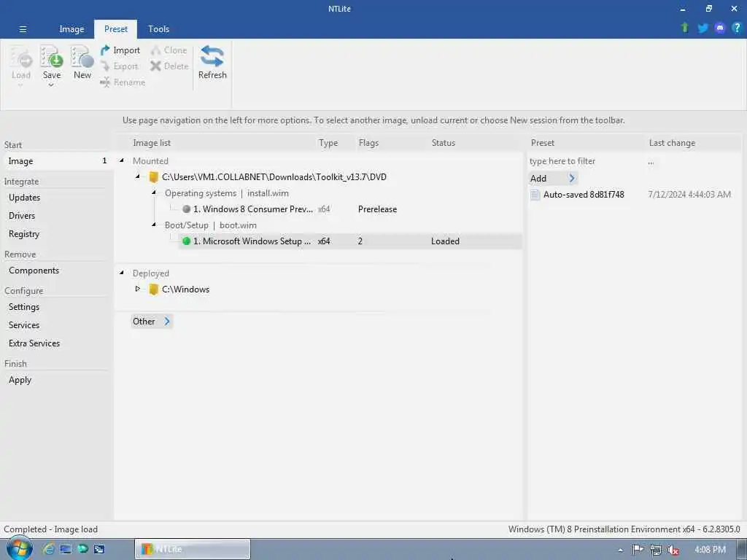Expand the Save dropdown arrow
The image size is (747, 560).
click(x=51, y=85)
